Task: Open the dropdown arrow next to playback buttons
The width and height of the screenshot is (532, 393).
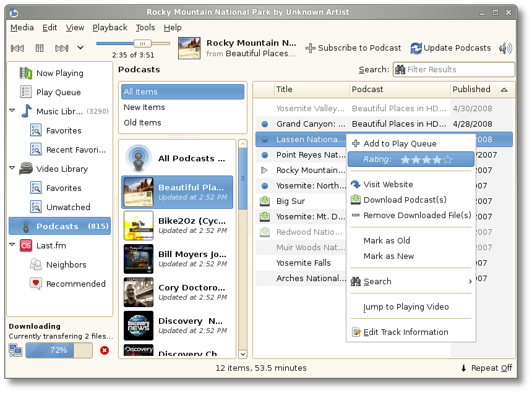Action: point(80,48)
